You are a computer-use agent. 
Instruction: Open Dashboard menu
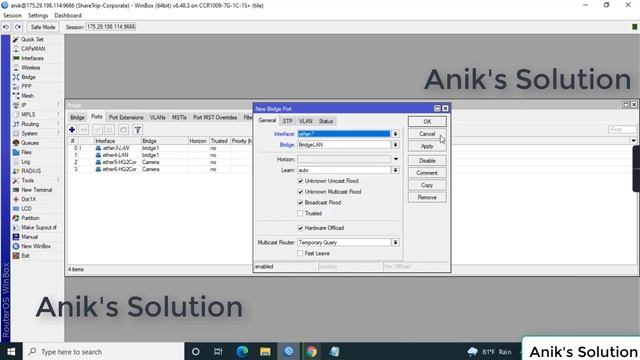click(x=68, y=16)
